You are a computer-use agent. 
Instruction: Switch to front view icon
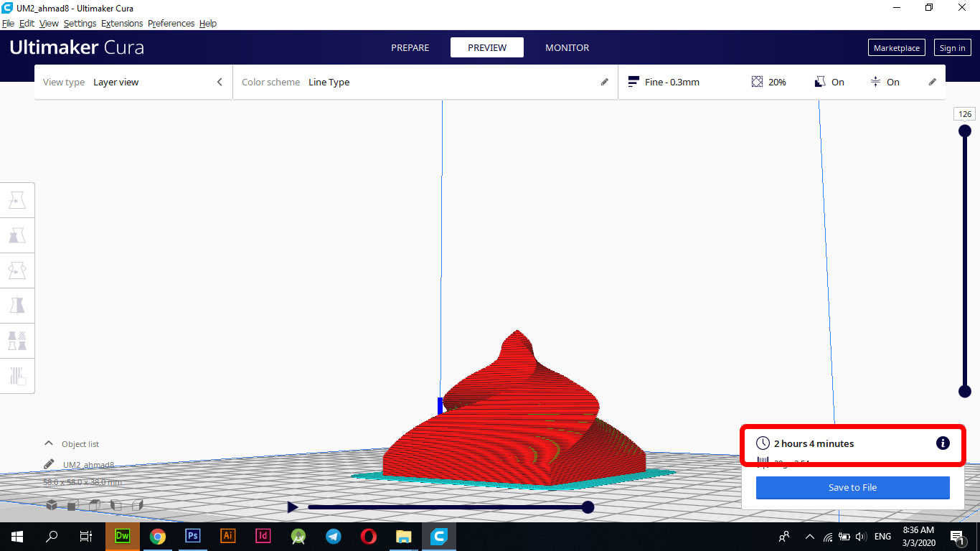(x=72, y=505)
